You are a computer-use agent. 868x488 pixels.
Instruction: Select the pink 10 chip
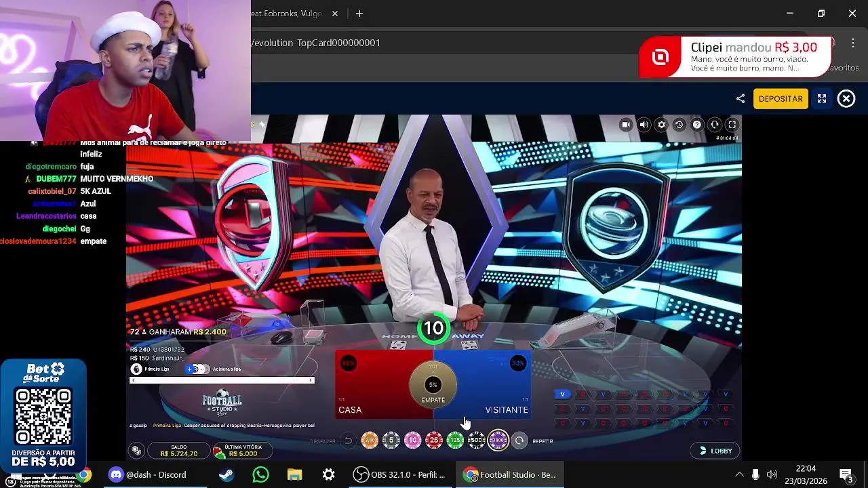tap(413, 441)
